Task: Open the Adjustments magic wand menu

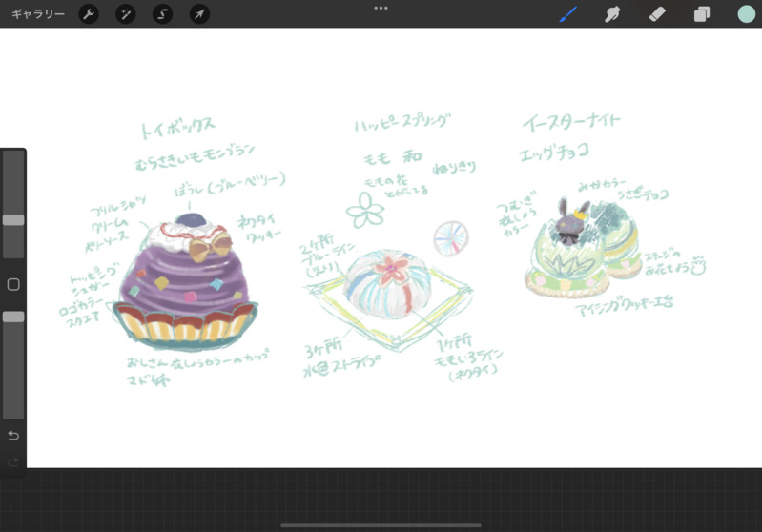Action: [x=125, y=14]
